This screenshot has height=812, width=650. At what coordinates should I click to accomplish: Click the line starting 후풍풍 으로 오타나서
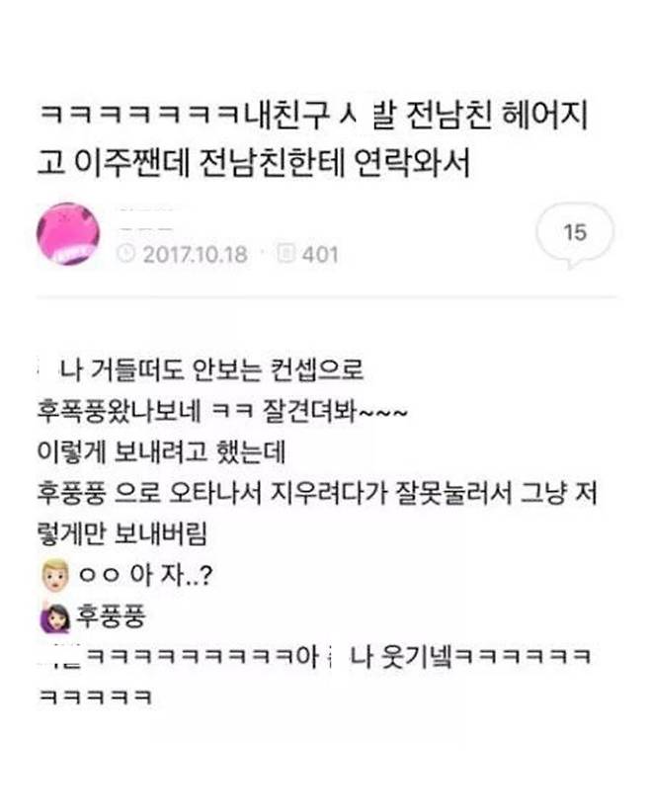317,493
